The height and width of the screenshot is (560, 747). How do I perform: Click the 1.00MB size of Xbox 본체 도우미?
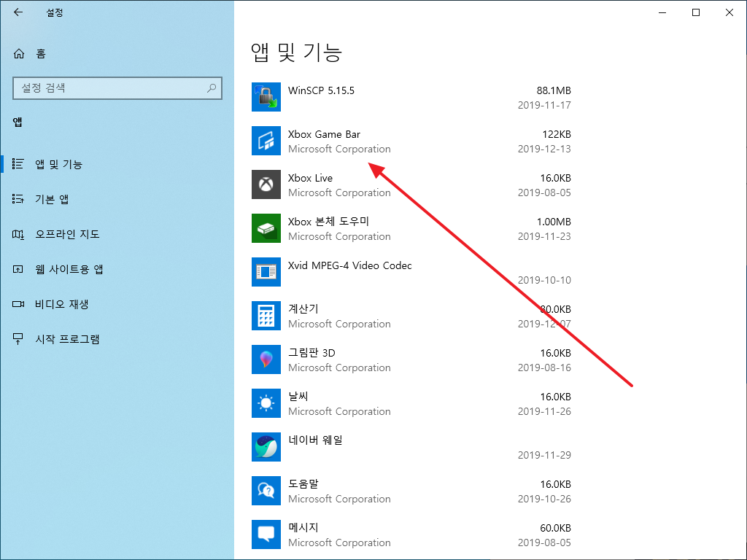tap(554, 222)
